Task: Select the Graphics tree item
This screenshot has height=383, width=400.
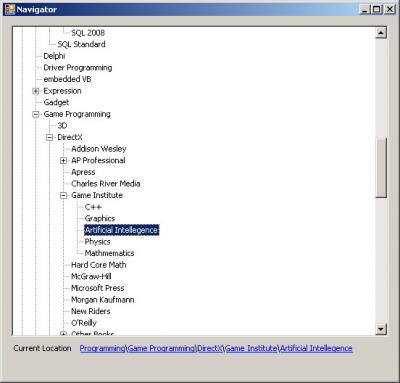Action: [x=100, y=219]
